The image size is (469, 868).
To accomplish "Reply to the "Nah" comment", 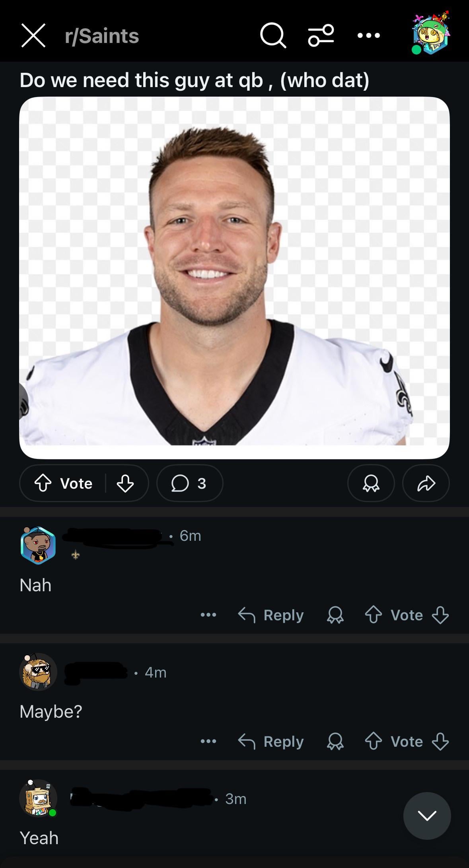I will 271,615.
